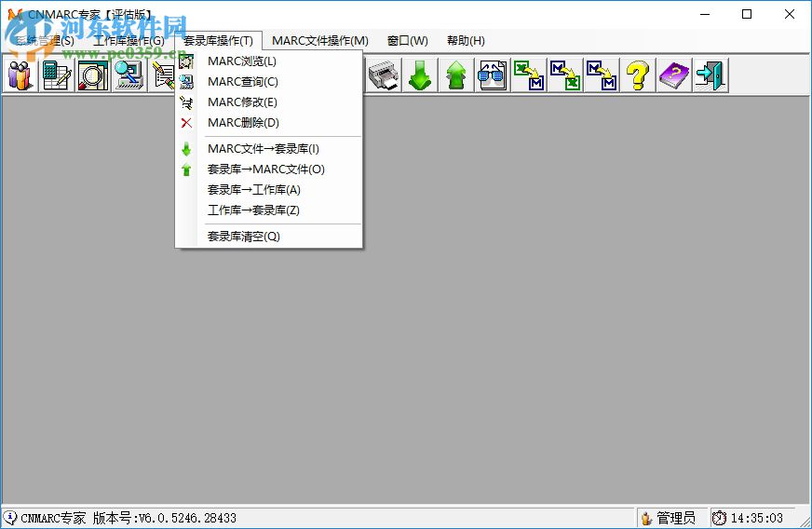
Task: Maximize the CNMARC专家 window
Action: [747, 14]
